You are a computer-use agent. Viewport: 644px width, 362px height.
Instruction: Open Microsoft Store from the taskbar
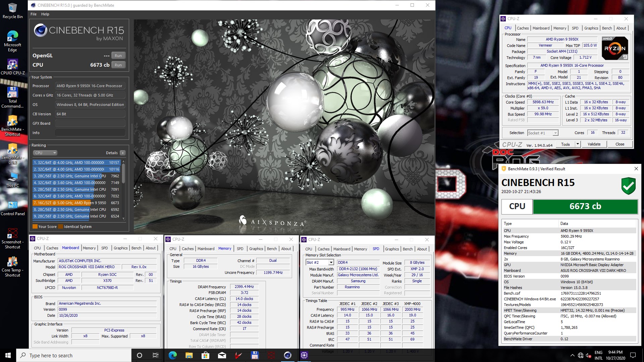pyautogui.click(x=205, y=355)
